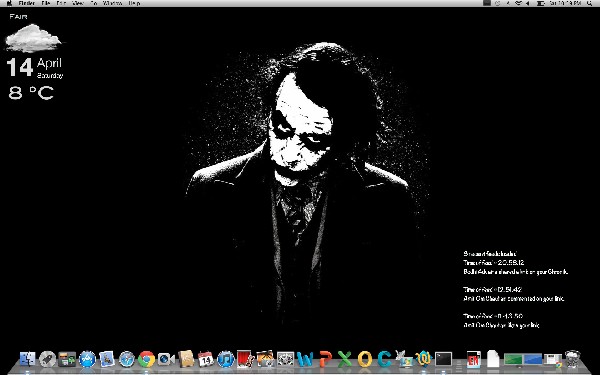600x375 pixels.
Task: Click the cloud weather widget image
Action: tap(33, 38)
